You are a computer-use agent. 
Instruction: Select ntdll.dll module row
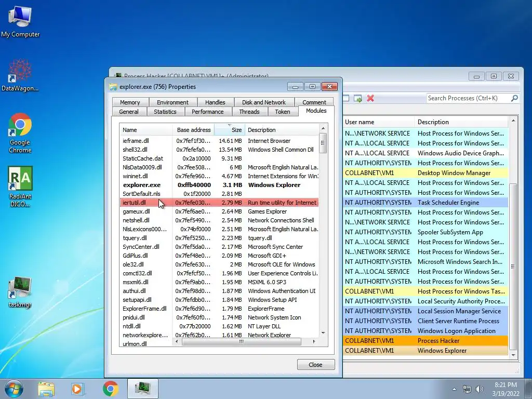pyautogui.click(x=219, y=326)
